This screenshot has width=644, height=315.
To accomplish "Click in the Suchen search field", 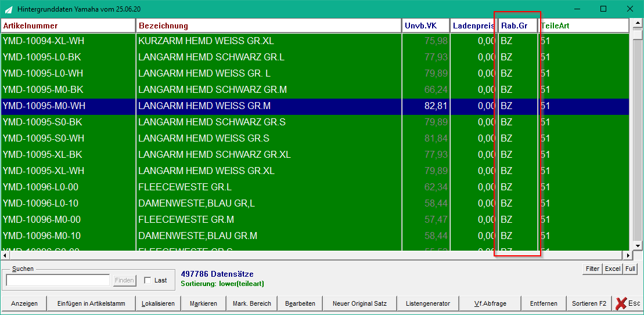I will click(58, 280).
